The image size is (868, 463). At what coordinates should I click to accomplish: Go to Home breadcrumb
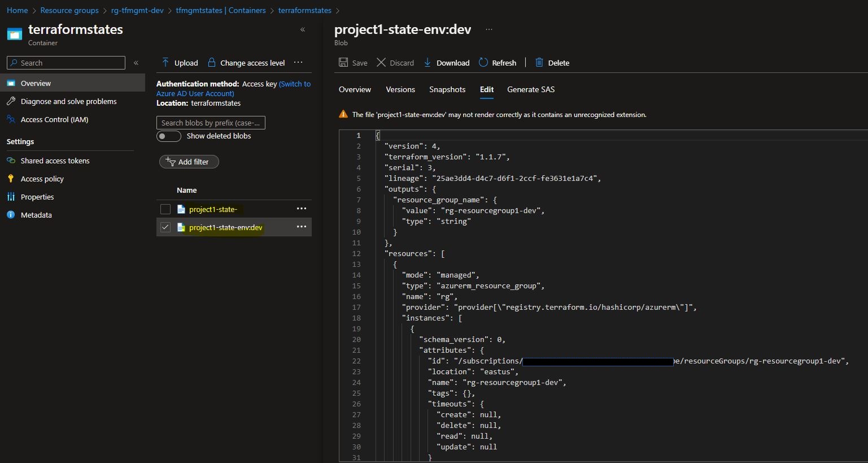coord(17,10)
